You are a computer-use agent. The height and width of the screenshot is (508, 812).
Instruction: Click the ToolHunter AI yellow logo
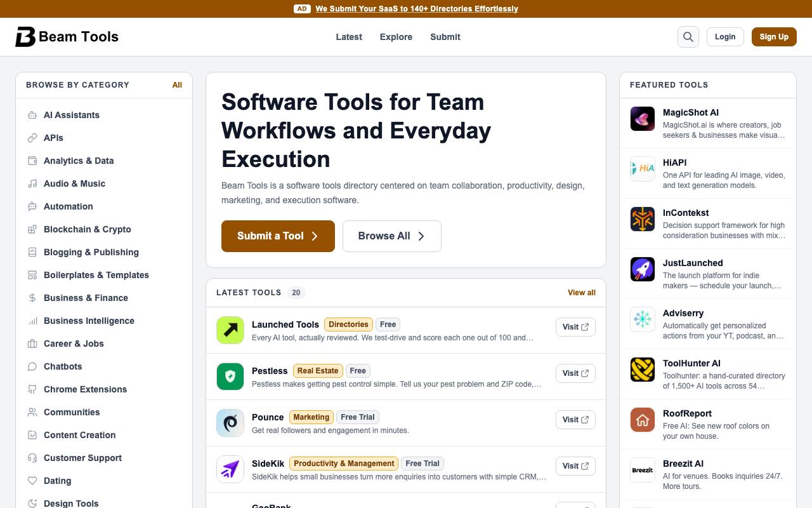click(643, 370)
